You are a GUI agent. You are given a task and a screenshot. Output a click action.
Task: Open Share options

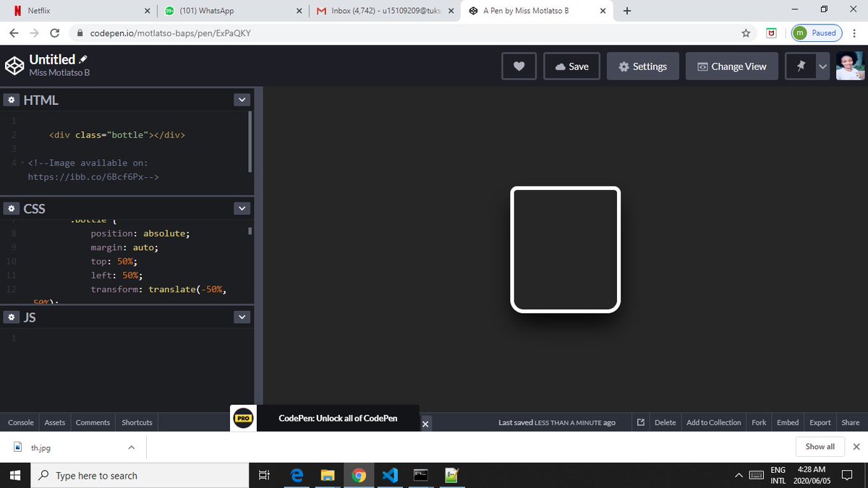click(x=851, y=422)
